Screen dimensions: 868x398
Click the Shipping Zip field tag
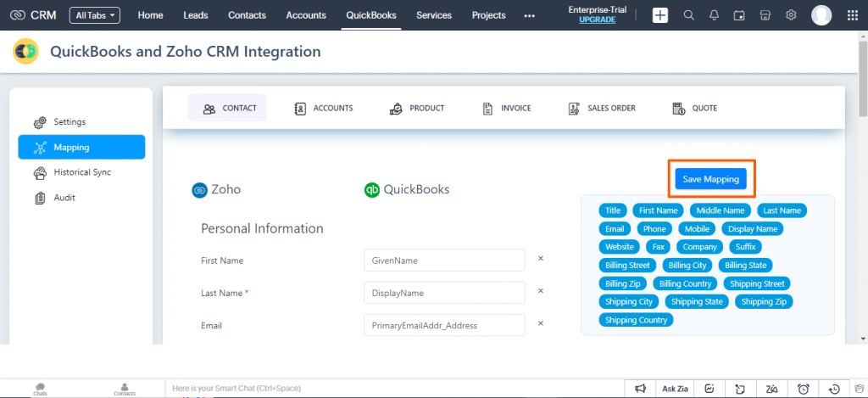[764, 302]
